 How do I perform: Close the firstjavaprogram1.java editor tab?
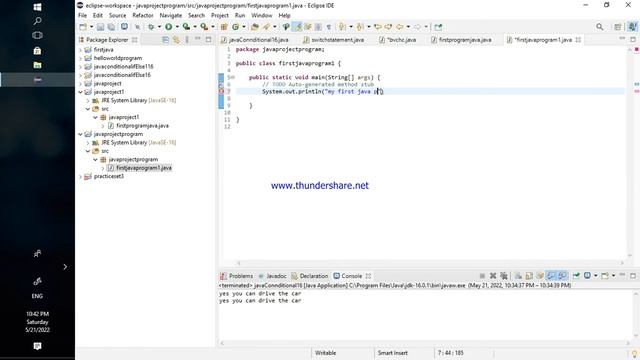tap(578, 40)
